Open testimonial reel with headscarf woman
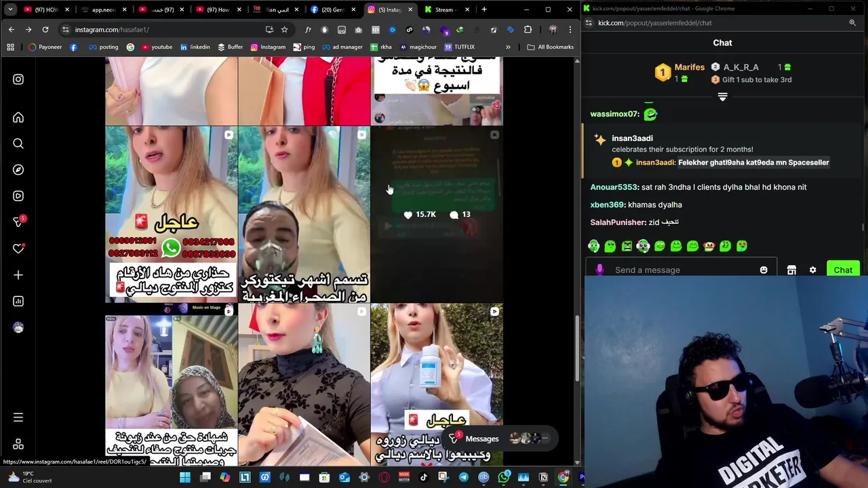The width and height of the screenshot is (868, 488). 172,384
